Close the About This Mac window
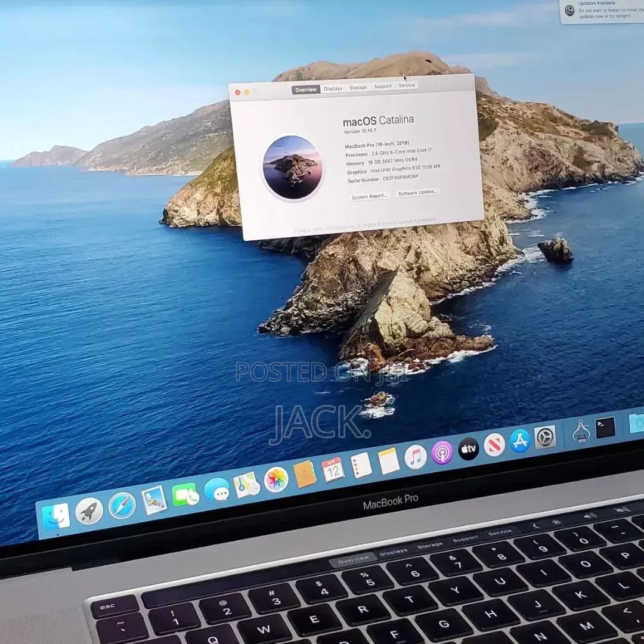Viewport: 644px width, 644px height. (x=237, y=92)
